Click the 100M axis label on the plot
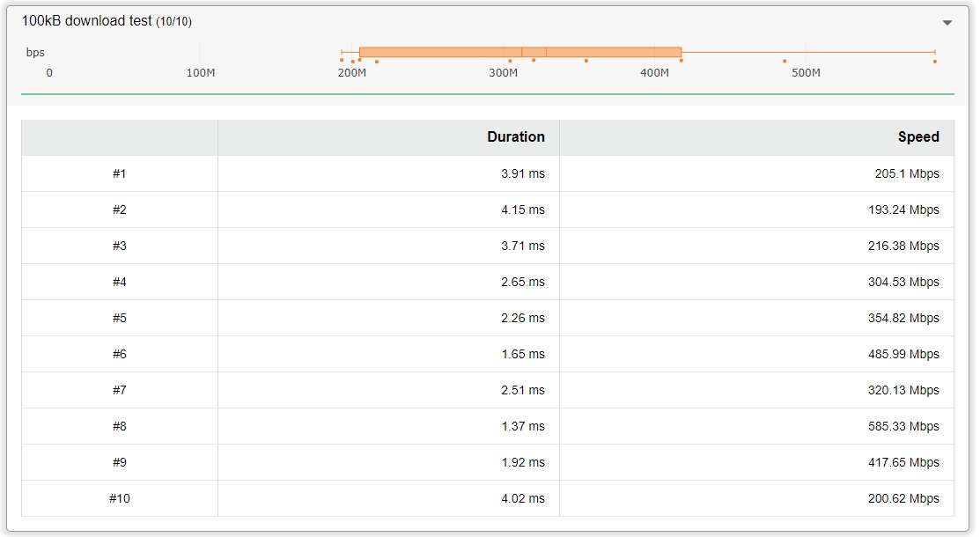 [201, 73]
